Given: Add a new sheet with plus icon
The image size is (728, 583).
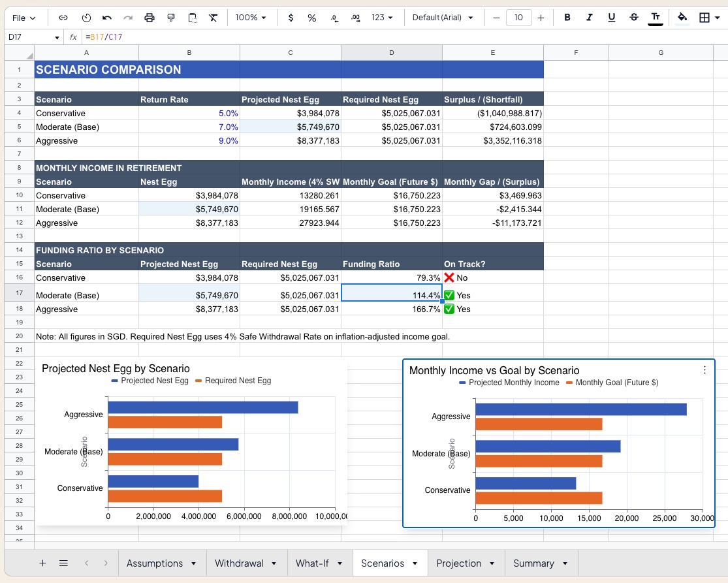Looking at the screenshot, I should click(x=42, y=563).
